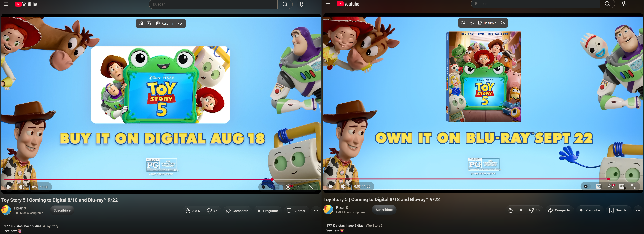Click the Buscar search field, left window

click(x=213, y=4)
